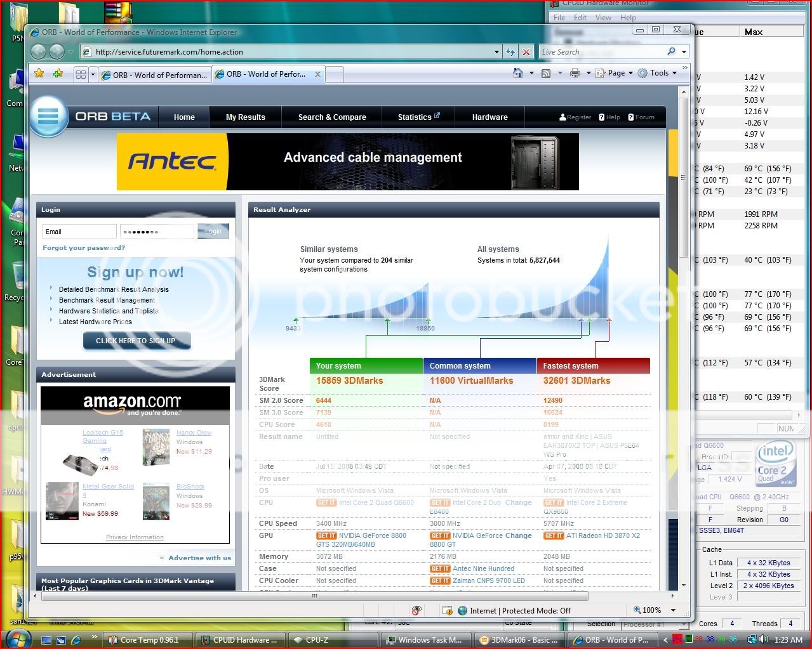
Task: Open the Favorites Center star icon
Action: tap(39, 74)
